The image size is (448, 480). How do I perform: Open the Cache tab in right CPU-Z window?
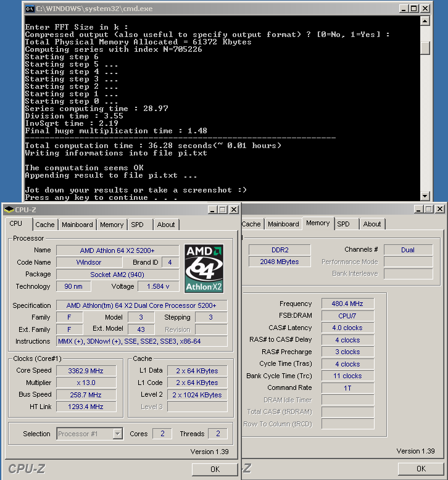pos(252,224)
